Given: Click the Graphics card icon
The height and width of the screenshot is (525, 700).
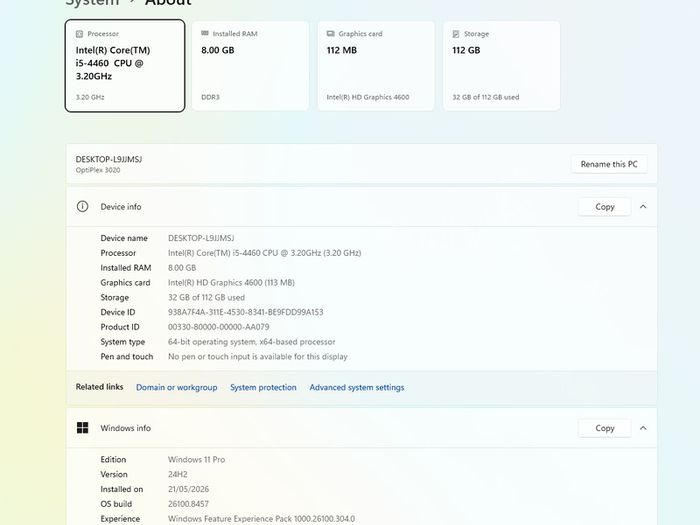Looking at the screenshot, I should (330, 33).
